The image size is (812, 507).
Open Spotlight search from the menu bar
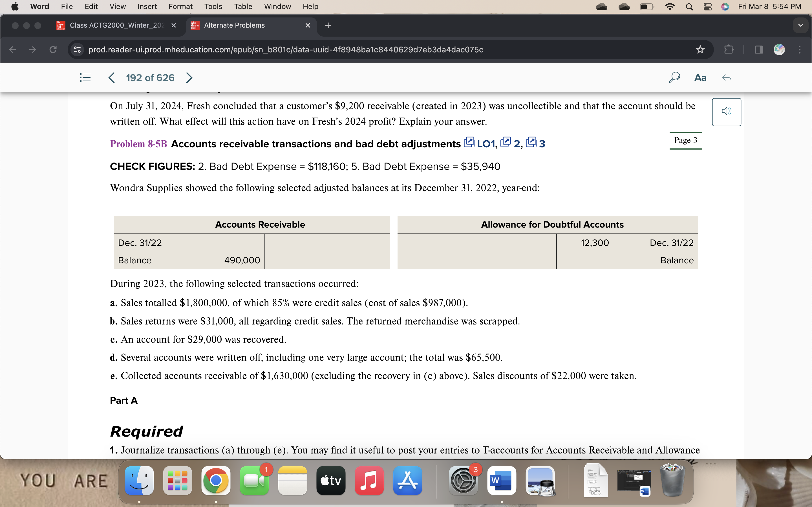click(689, 6)
